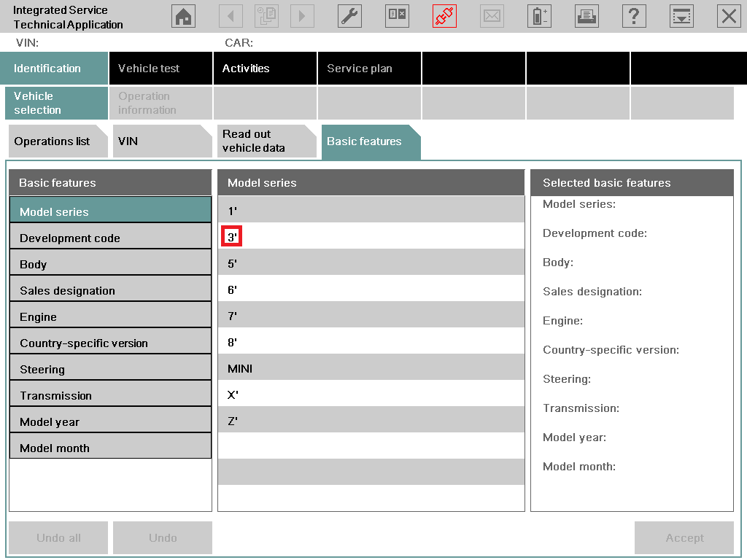This screenshot has height=560, width=747.
Task: Click the 'Development code:' selected label
Action: tap(595, 233)
